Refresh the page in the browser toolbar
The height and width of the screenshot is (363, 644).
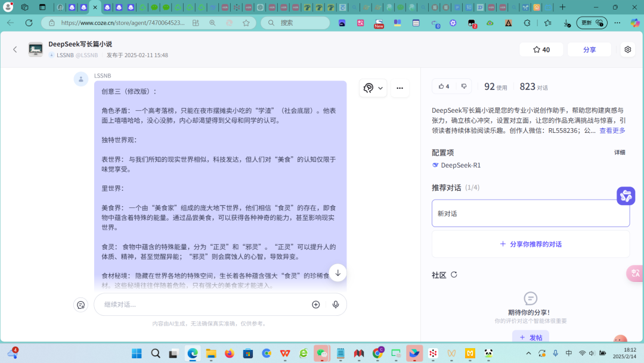point(29,23)
